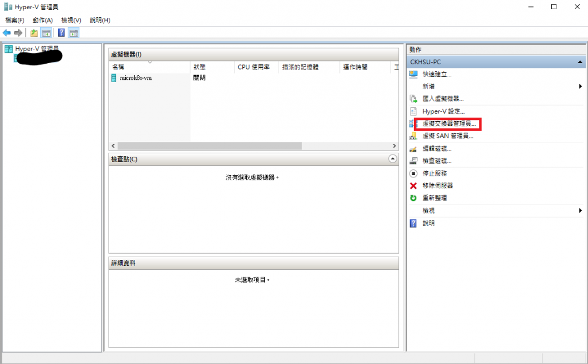Viewport: 588px width, 364px height.
Task: Click the microk8s-vm virtual machine icon
Action: [114, 78]
